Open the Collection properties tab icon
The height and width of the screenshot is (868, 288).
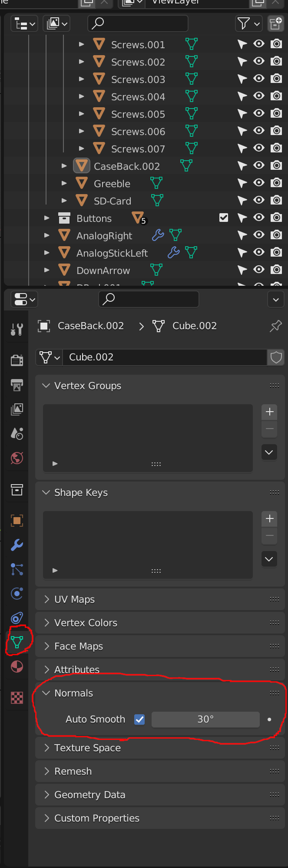[17, 489]
